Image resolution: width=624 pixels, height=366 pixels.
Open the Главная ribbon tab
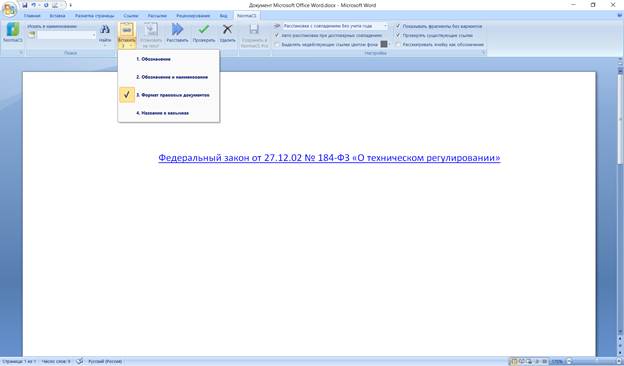click(x=32, y=16)
